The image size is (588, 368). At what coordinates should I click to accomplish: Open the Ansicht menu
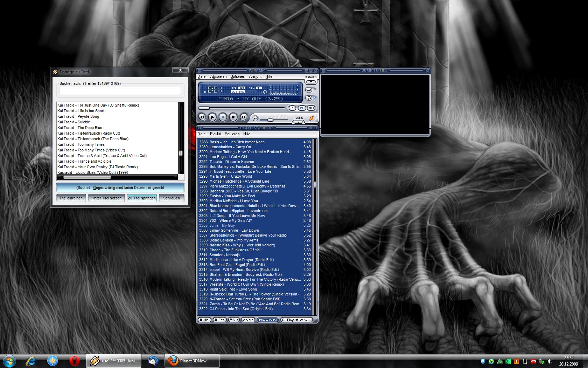click(x=255, y=76)
